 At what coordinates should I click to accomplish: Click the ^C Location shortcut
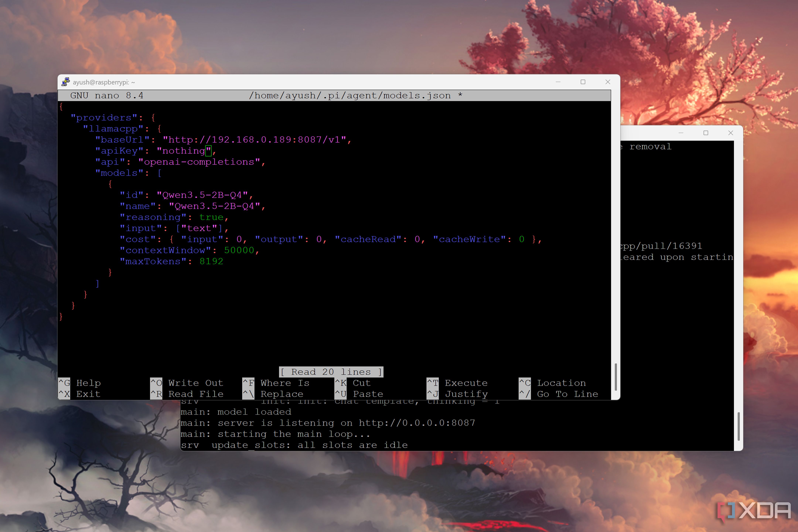[552, 383]
